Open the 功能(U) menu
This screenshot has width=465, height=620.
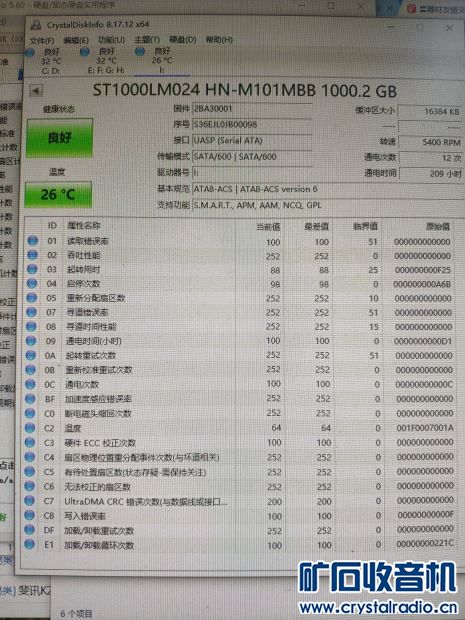coord(112,40)
